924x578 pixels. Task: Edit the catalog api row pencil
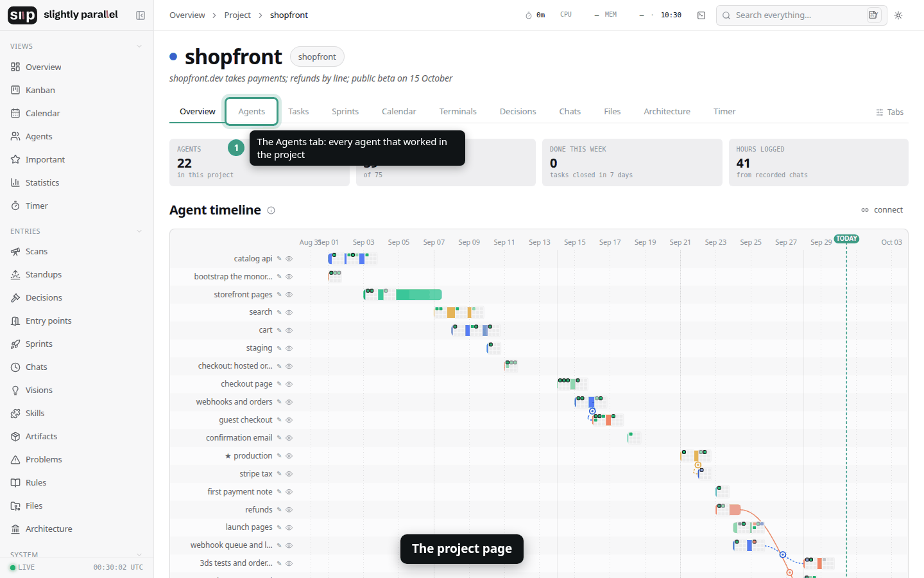(x=279, y=259)
